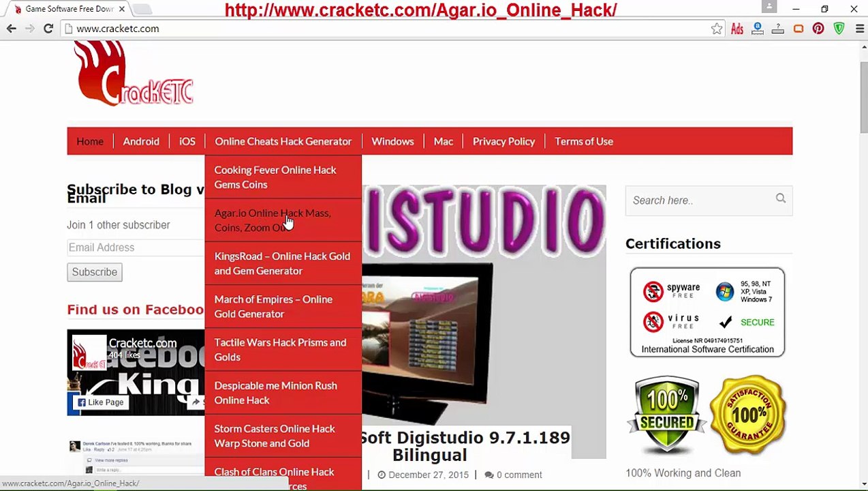The width and height of the screenshot is (868, 491).
Task: Click the Satisfaction Guarantee gold seal
Action: pyautogui.click(x=748, y=414)
